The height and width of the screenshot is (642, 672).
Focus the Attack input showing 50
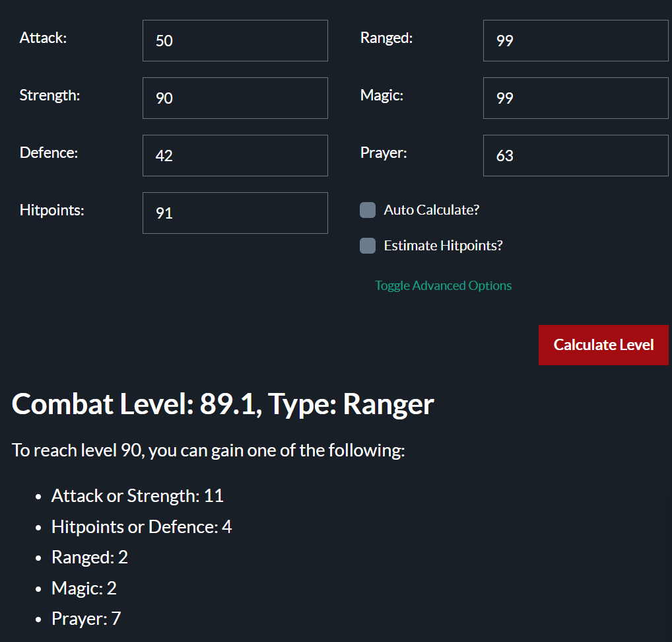pyautogui.click(x=235, y=41)
